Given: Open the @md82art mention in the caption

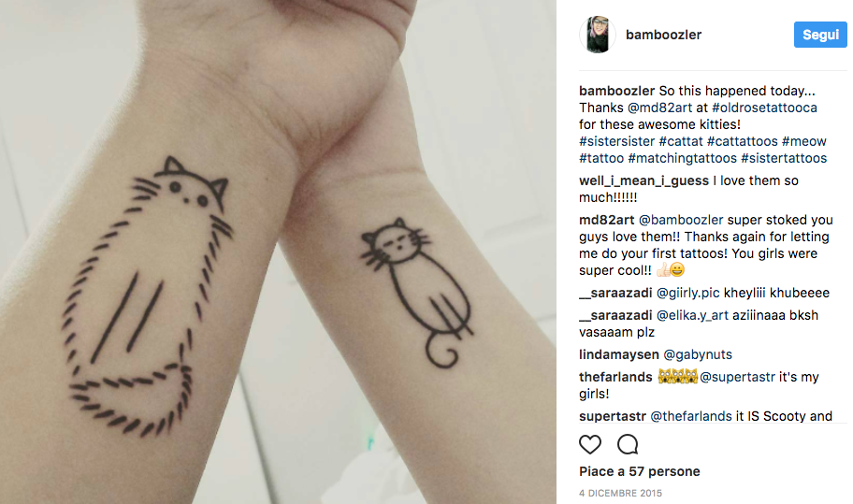Looking at the screenshot, I should pyautogui.click(x=659, y=108).
